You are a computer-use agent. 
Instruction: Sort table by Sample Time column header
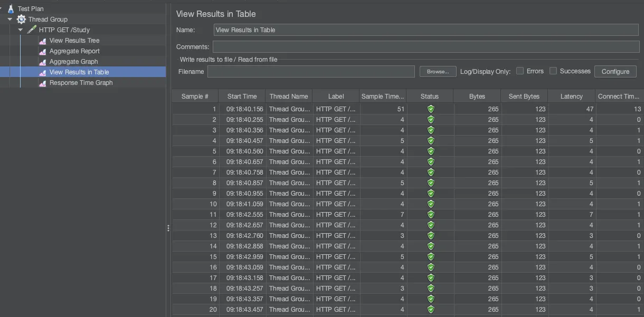(383, 96)
